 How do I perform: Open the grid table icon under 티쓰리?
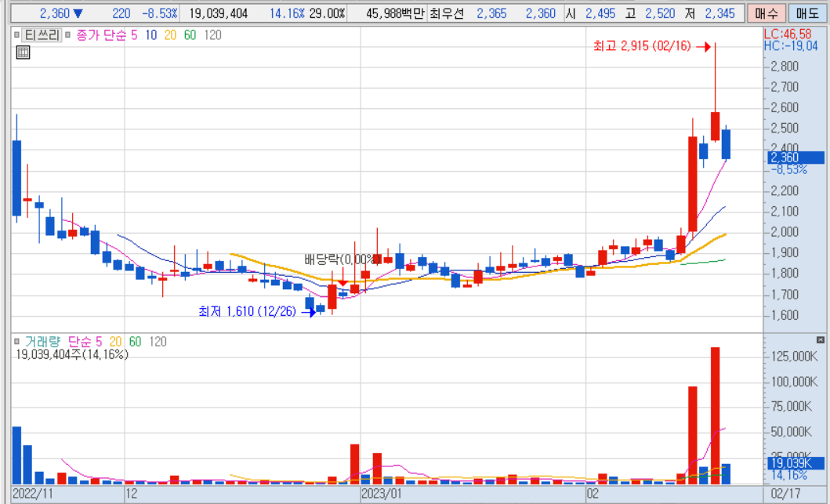point(23,52)
